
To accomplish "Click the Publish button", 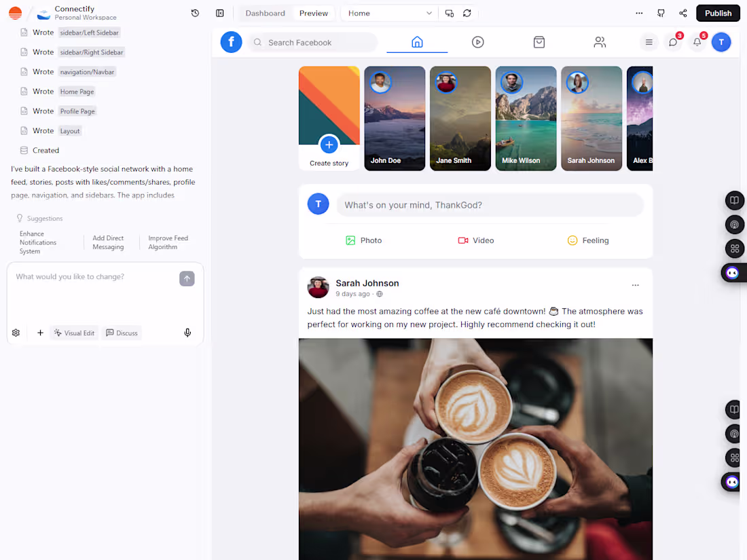I will coord(718,14).
